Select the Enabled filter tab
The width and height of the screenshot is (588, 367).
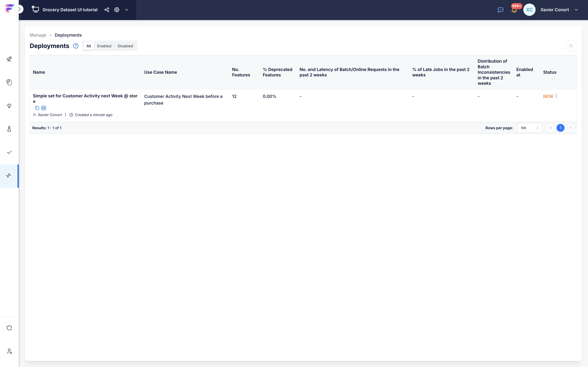pyautogui.click(x=104, y=46)
